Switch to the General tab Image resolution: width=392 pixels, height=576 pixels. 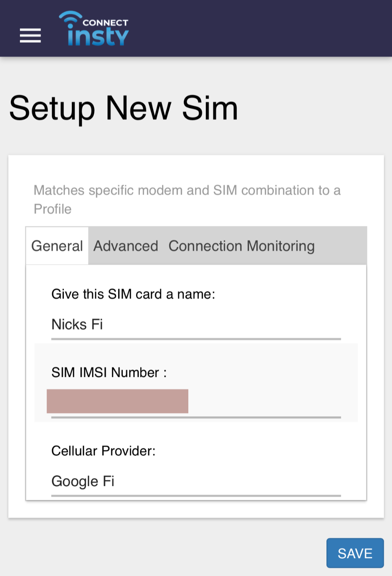coord(57,246)
